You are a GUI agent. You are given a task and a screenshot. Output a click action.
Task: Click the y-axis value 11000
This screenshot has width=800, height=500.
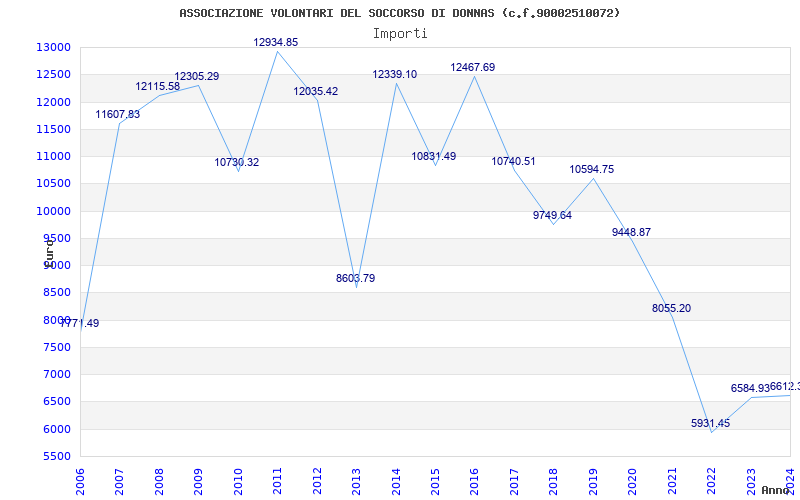tap(53, 156)
